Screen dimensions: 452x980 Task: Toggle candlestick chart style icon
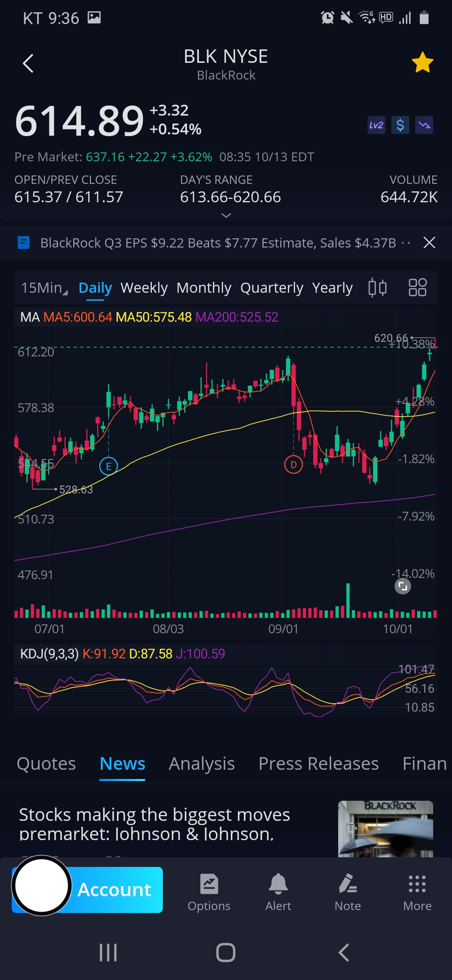click(x=377, y=288)
